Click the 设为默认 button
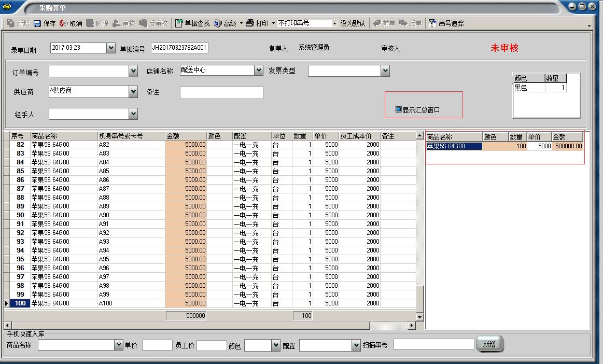603x364 pixels. pyautogui.click(x=352, y=23)
